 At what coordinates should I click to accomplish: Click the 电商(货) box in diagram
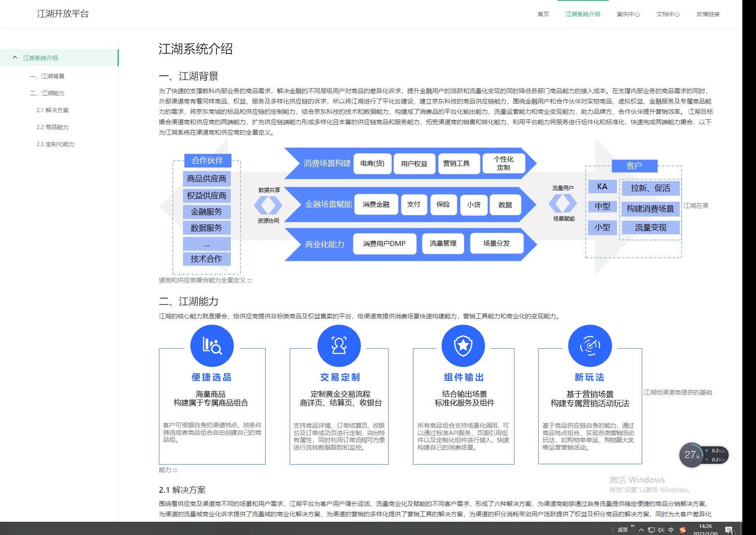click(x=372, y=164)
